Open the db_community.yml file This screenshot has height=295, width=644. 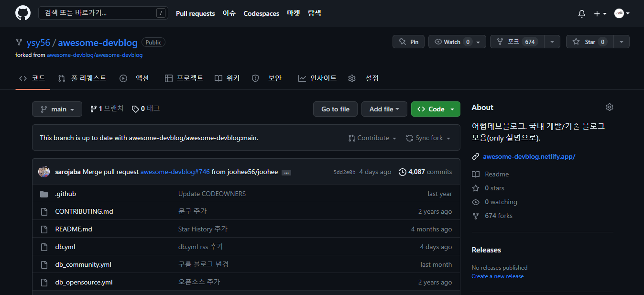click(83, 264)
